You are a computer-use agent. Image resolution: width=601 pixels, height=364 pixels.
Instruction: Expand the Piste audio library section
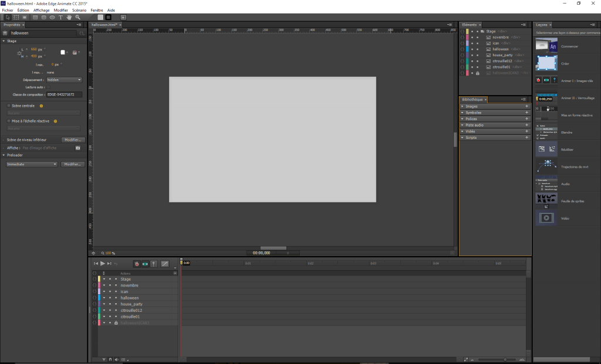(462, 125)
